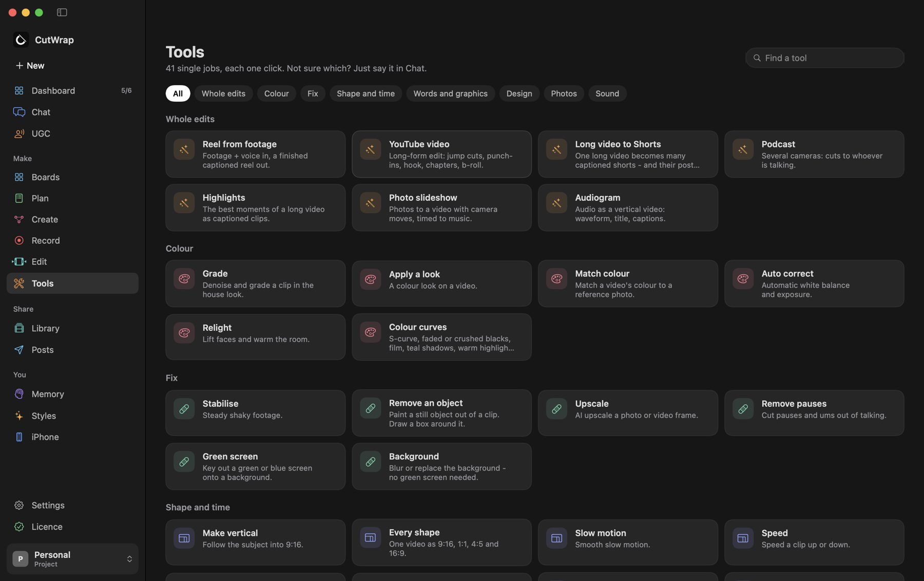Image resolution: width=924 pixels, height=581 pixels.
Task: Focus the Find a tool field
Action: (x=824, y=58)
